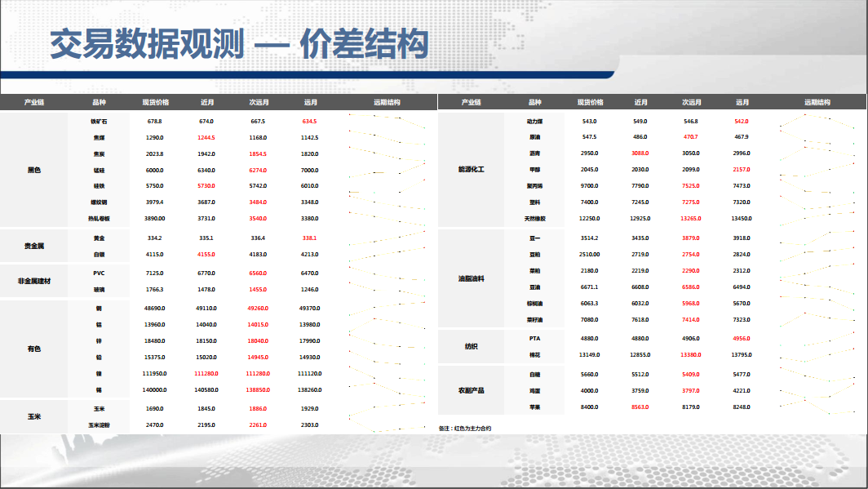
Task: Click the footnote 备注：红色为主力合约
Action: (x=465, y=428)
